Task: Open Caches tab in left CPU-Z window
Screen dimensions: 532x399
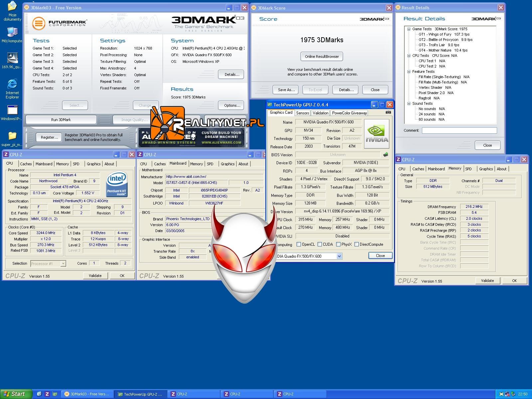Action: (26, 164)
